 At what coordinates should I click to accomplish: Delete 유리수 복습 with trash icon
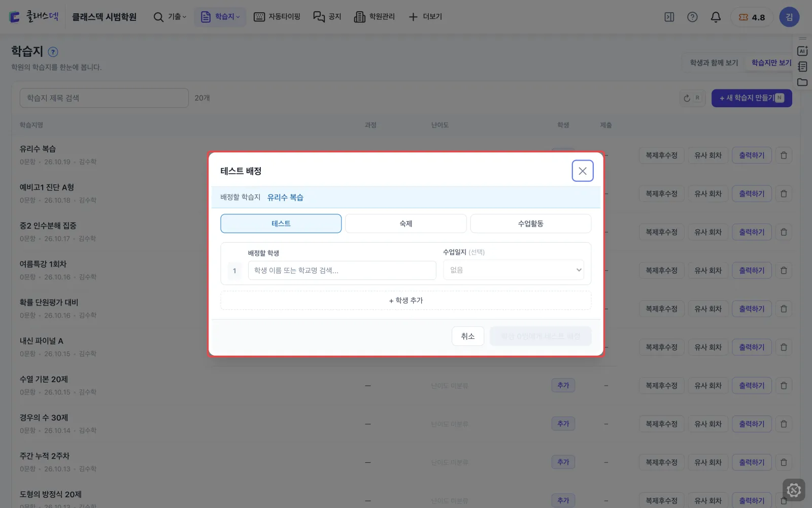pyautogui.click(x=784, y=155)
